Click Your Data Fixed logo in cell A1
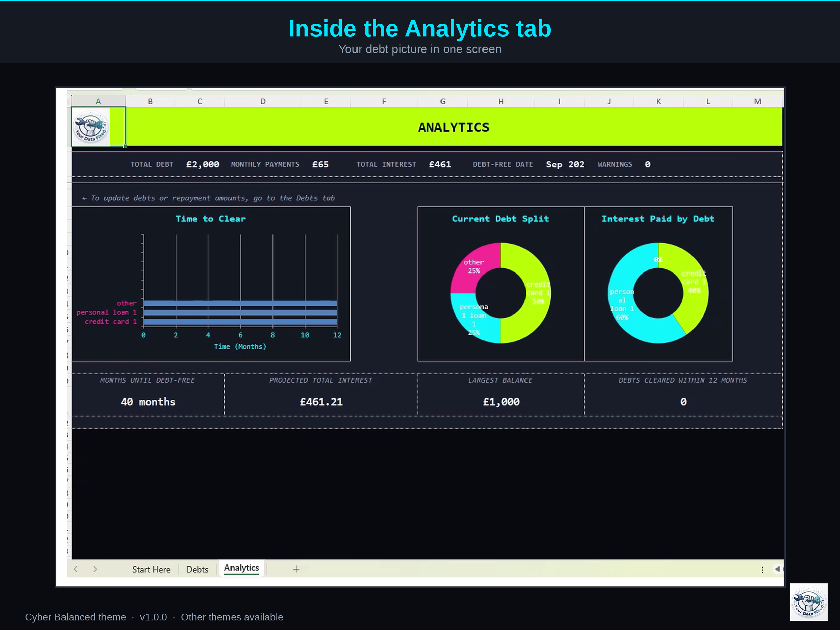The width and height of the screenshot is (840, 630). click(x=90, y=127)
